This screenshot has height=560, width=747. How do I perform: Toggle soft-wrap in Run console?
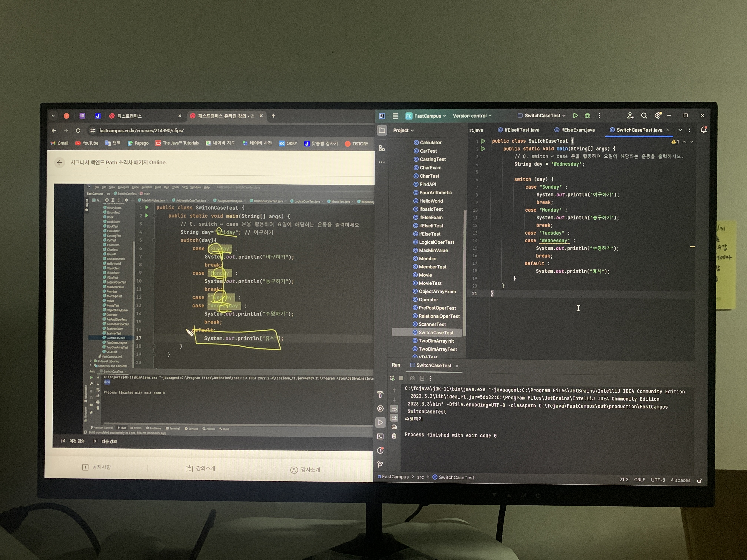click(x=394, y=409)
